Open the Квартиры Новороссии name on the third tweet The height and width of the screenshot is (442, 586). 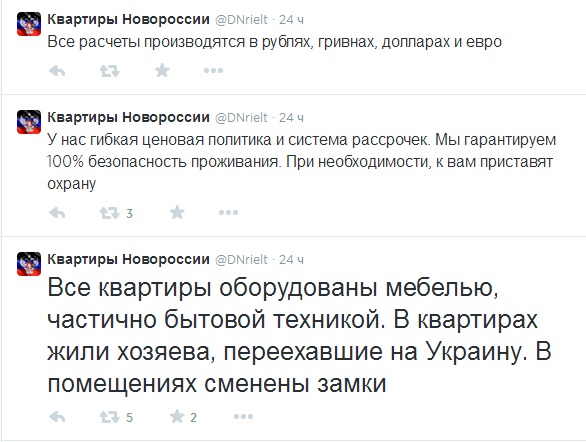(x=129, y=259)
